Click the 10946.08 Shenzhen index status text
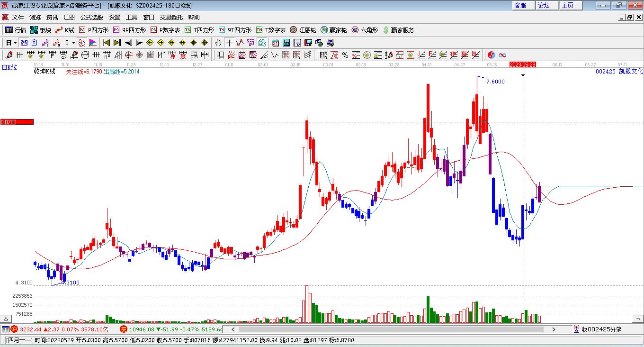The width and height of the screenshot is (644, 347). (143, 329)
